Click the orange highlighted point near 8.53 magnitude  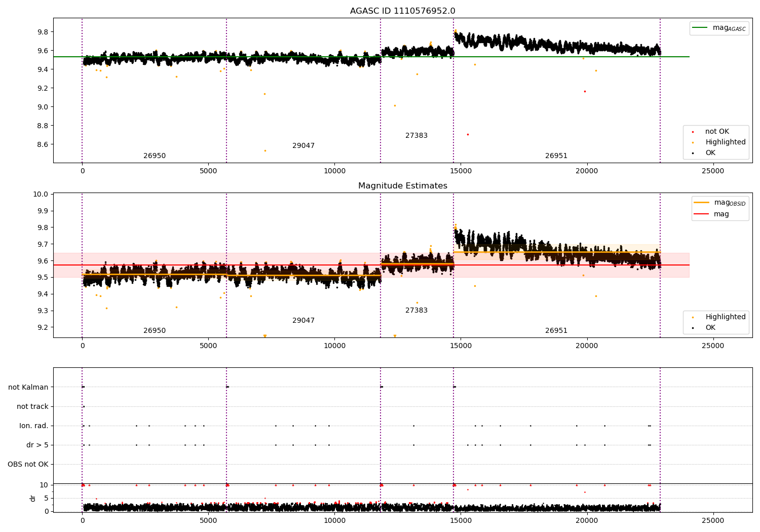pyautogui.click(x=265, y=150)
